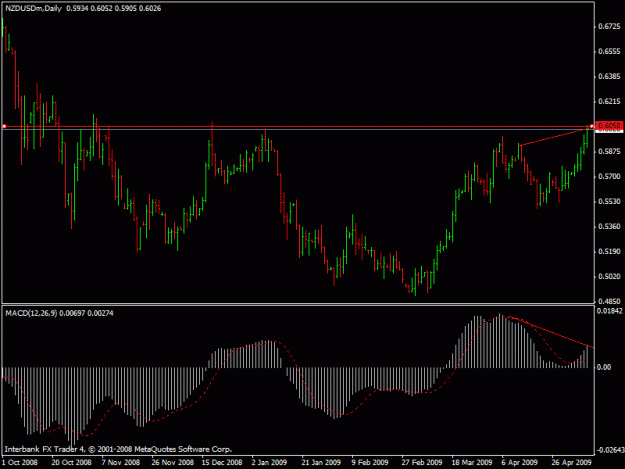
Task: Click the 21 Jan 2009 date label
Action: 321,462
